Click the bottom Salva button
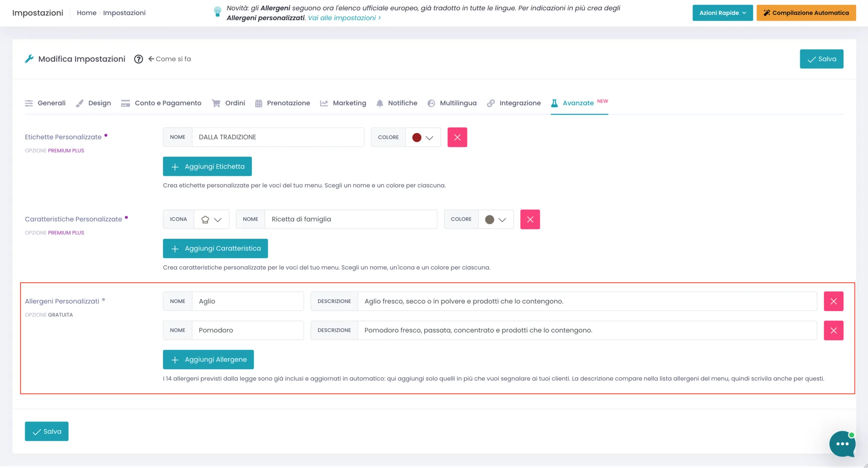This screenshot has width=868, height=468. 47,432
